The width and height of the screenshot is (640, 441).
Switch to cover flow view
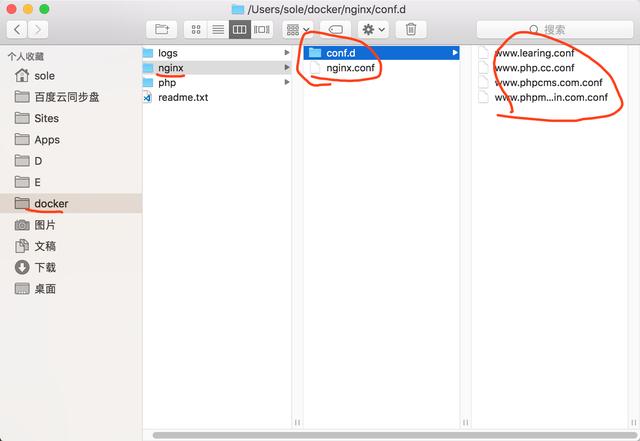tap(262, 29)
